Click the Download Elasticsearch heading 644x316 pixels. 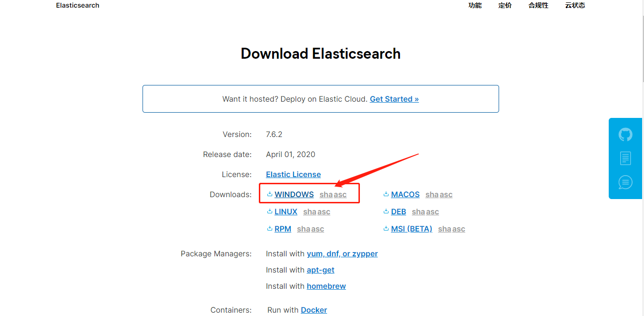pyautogui.click(x=320, y=53)
